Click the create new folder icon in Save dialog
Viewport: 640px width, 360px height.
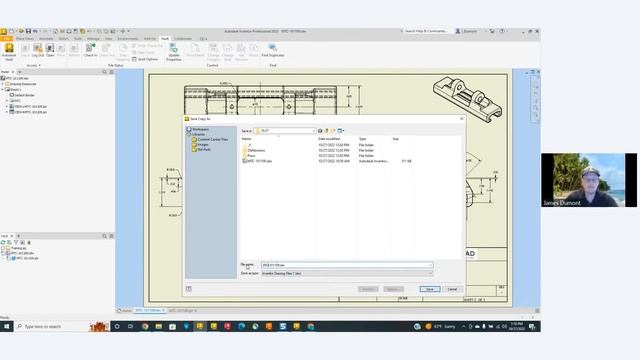(x=333, y=131)
